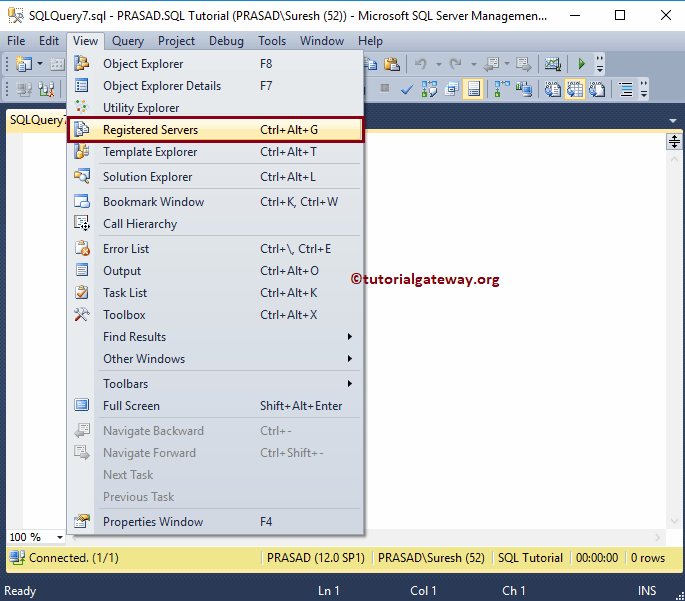Screen dimensions: 685x601
Task: Open SQL editor toolbar overflow options
Action: point(643,89)
